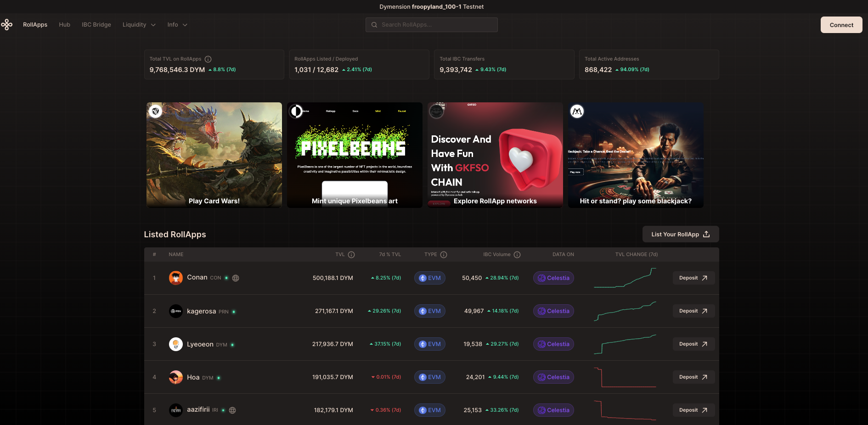
Task: Open the TVL info tooltip in the table header
Action: [352, 254]
